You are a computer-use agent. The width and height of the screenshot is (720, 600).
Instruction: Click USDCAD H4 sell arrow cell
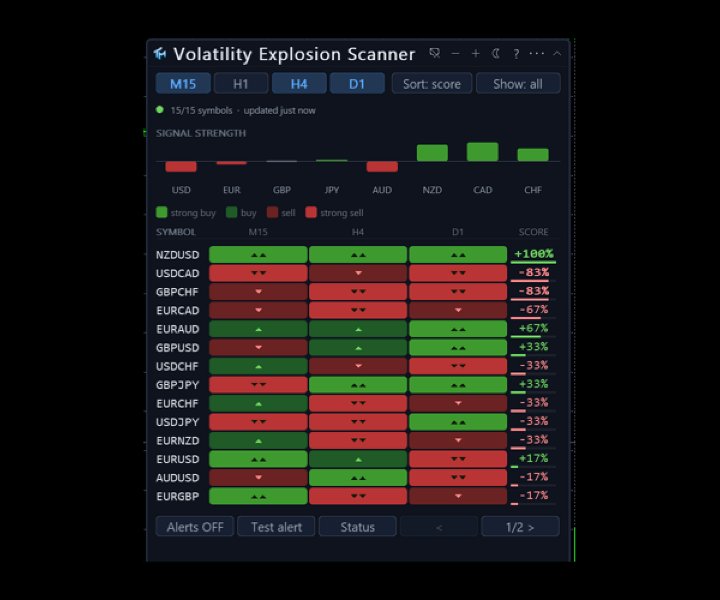(358, 273)
